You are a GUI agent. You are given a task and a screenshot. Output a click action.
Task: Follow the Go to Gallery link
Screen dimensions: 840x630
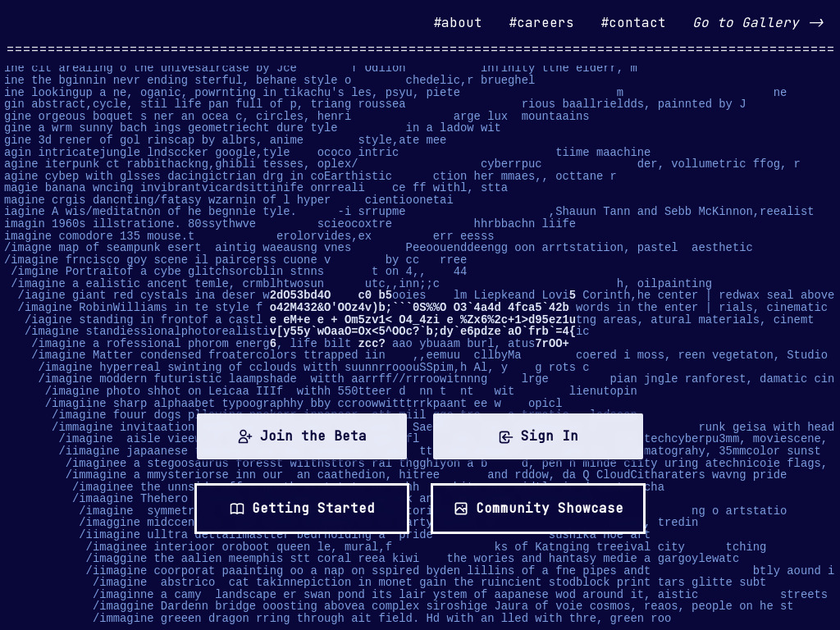click(758, 22)
